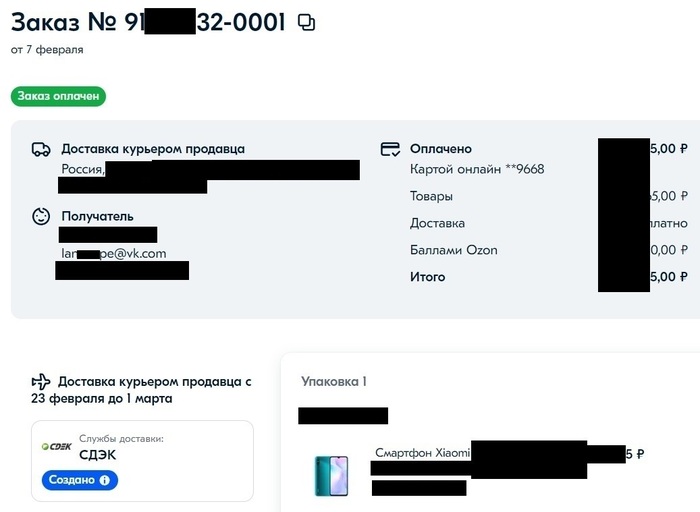Click the Службы доставки СДЭК text

(120, 447)
